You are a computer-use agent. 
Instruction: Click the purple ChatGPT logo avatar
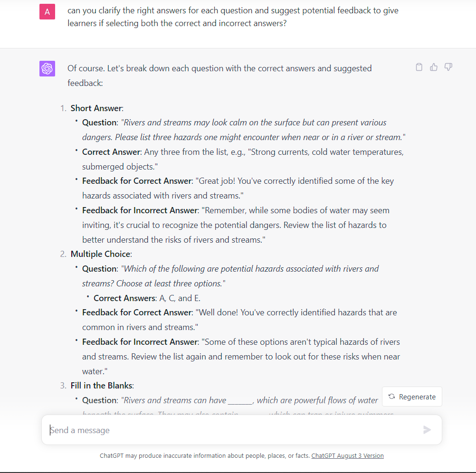click(47, 68)
